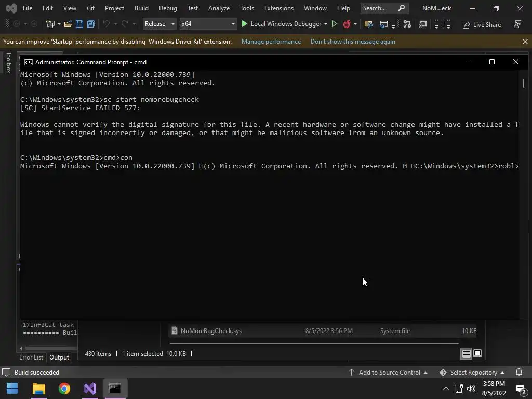Open the Action Center notifications icon
The height and width of the screenshot is (399, 532).
pyautogui.click(x=521, y=389)
